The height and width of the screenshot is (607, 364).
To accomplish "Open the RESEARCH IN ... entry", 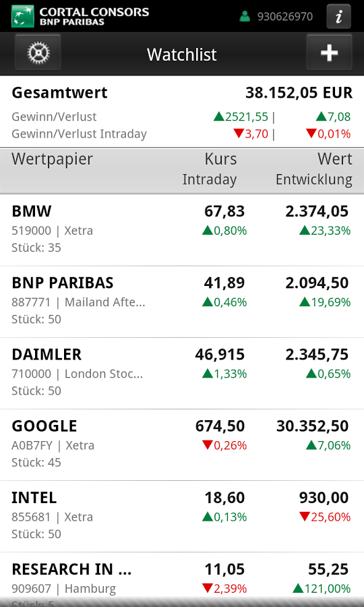I will click(182, 579).
